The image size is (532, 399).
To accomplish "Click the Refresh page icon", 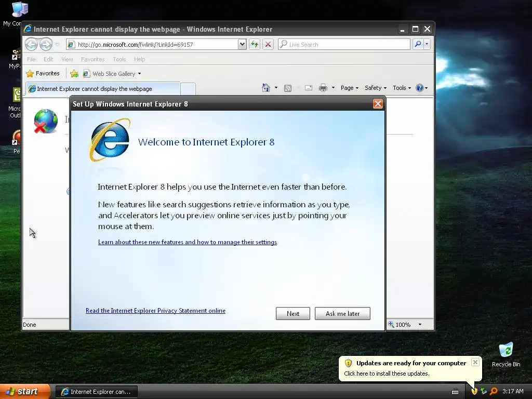I will (255, 44).
